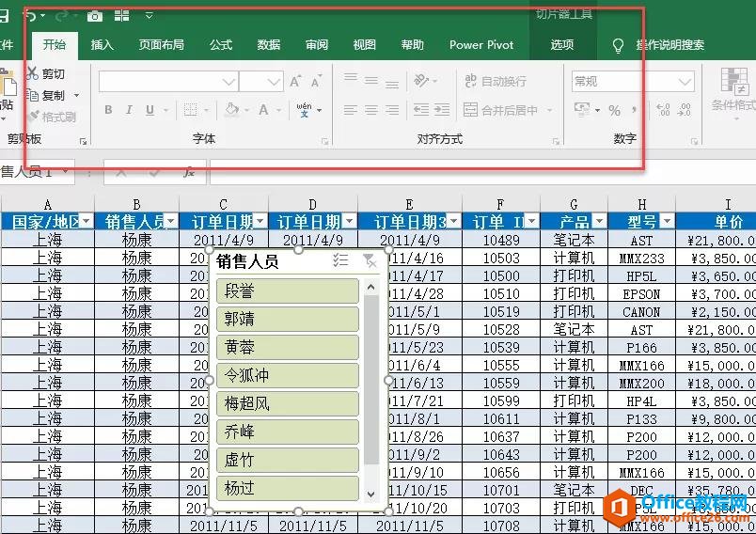The width and height of the screenshot is (756, 534).
Task: Click the camera icon in quick access toolbar
Action: (94, 15)
